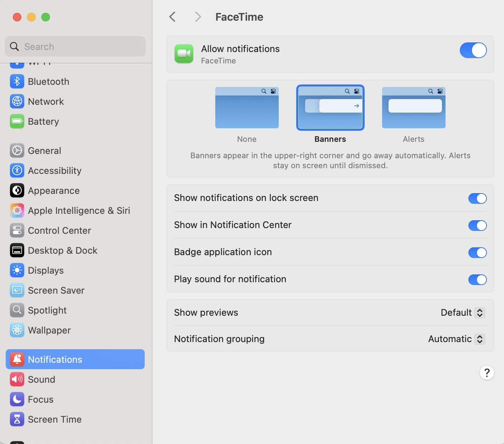The image size is (504, 444).
Task: Click the Search field in sidebar
Action: click(75, 47)
